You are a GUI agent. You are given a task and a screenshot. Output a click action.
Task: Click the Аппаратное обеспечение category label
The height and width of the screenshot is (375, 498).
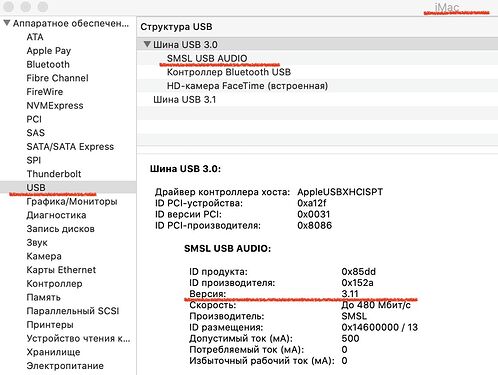[71, 23]
